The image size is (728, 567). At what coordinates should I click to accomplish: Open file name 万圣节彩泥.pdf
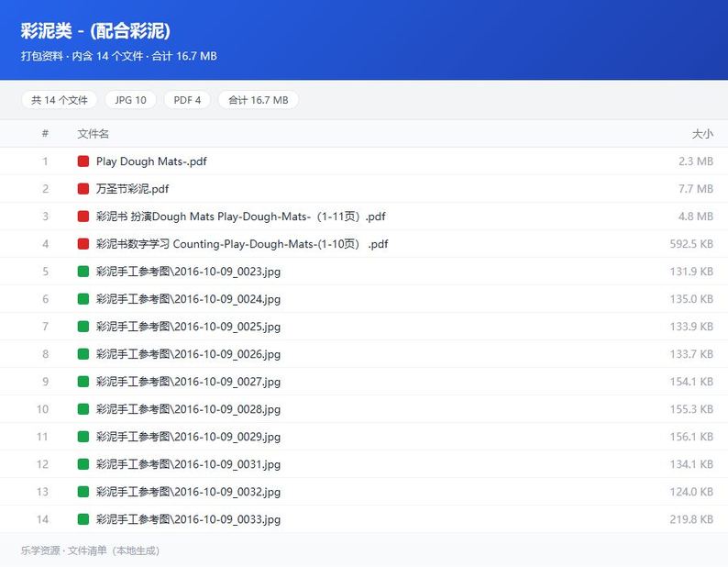[132, 189]
